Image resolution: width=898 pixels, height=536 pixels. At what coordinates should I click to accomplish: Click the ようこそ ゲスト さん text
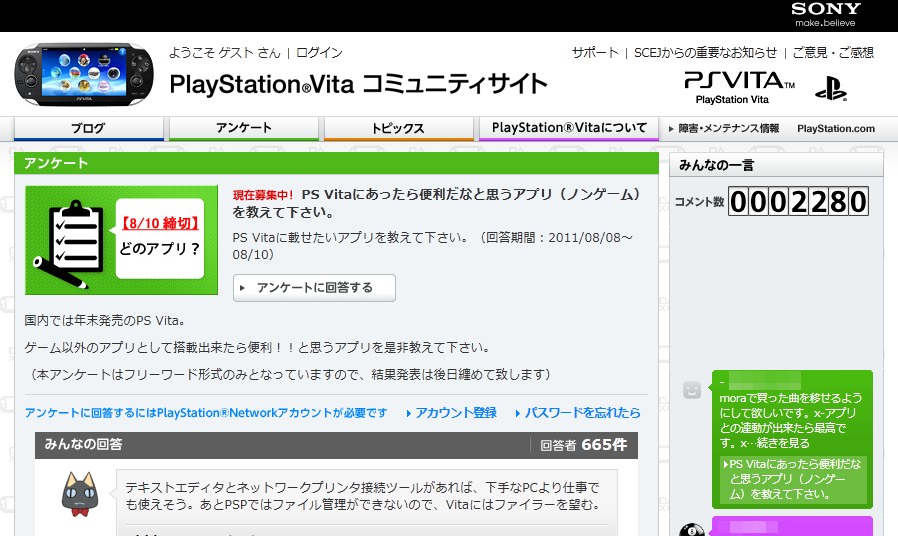point(224,53)
